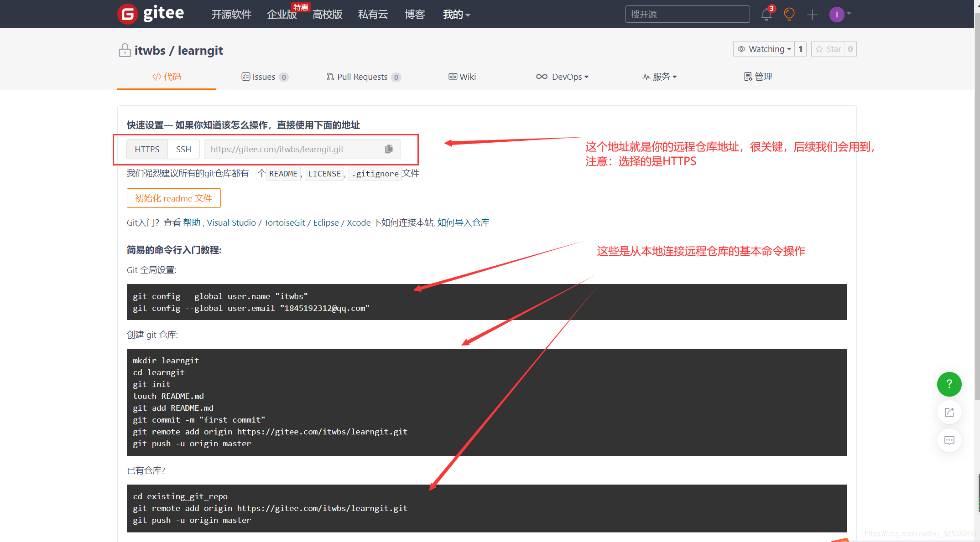
Task: Switch to the SSH address option
Action: coord(183,149)
